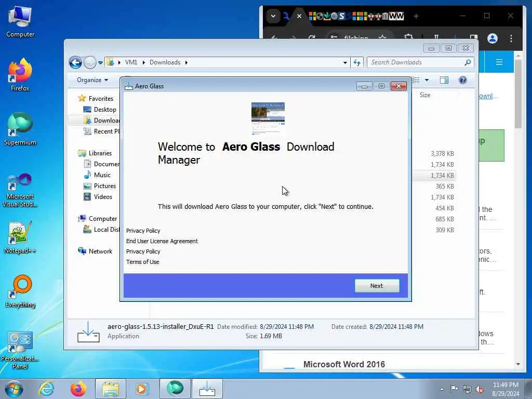Select the file sized 685 KB

pos(445,219)
